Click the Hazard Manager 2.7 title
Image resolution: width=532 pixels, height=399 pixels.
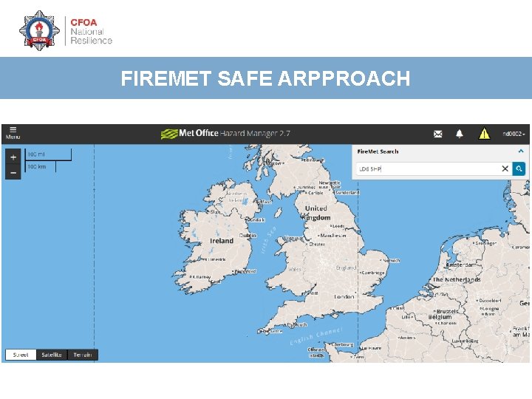pyautogui.click(x=255, y=133)
